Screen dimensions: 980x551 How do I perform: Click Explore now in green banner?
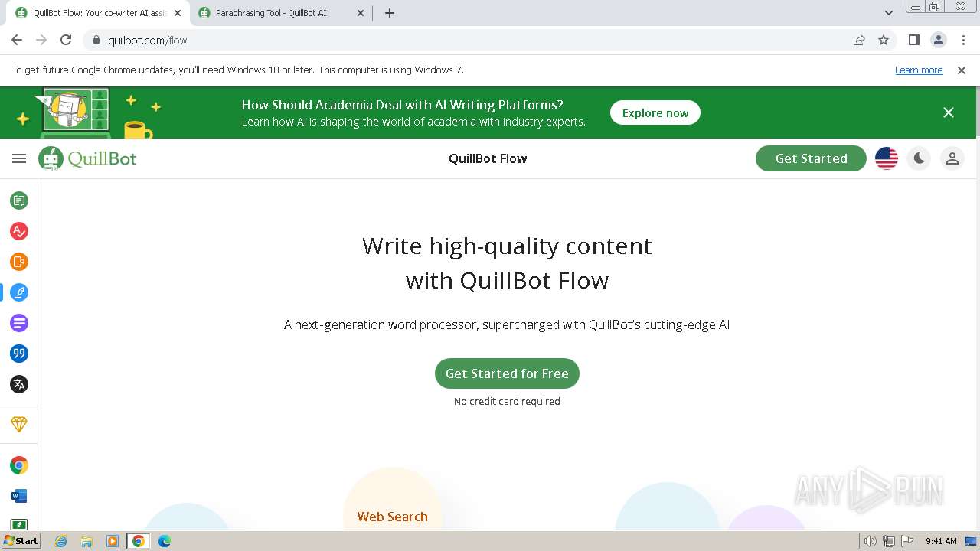(x=655, y=112)
